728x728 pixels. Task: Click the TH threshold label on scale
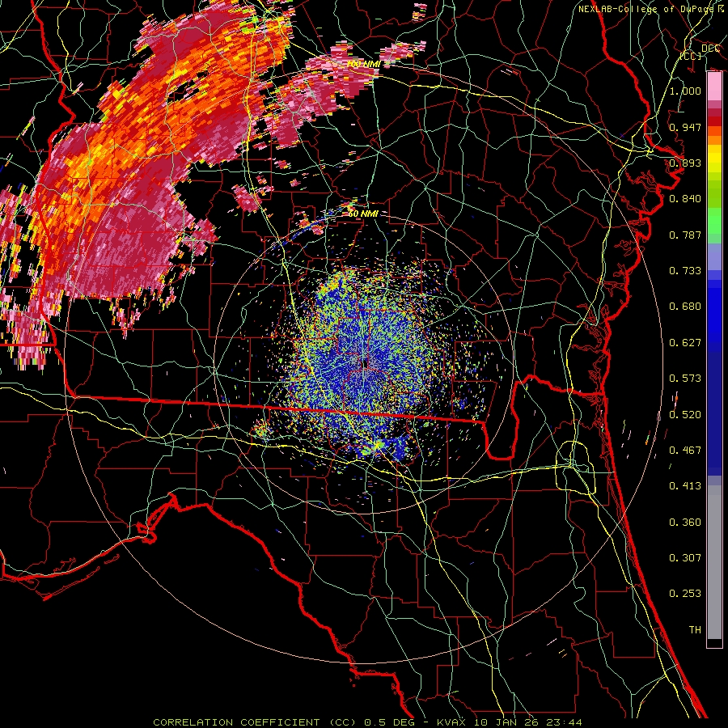coord(695,630)
